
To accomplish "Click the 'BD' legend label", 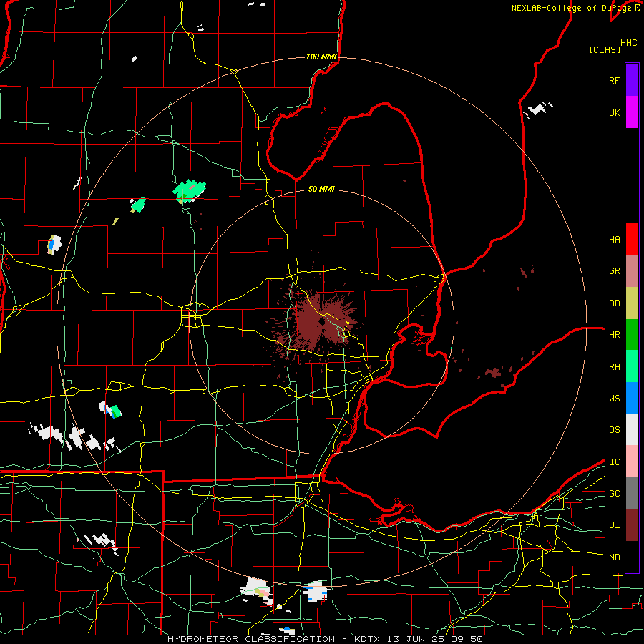I will pyautogui.click(x=614, y=303).
